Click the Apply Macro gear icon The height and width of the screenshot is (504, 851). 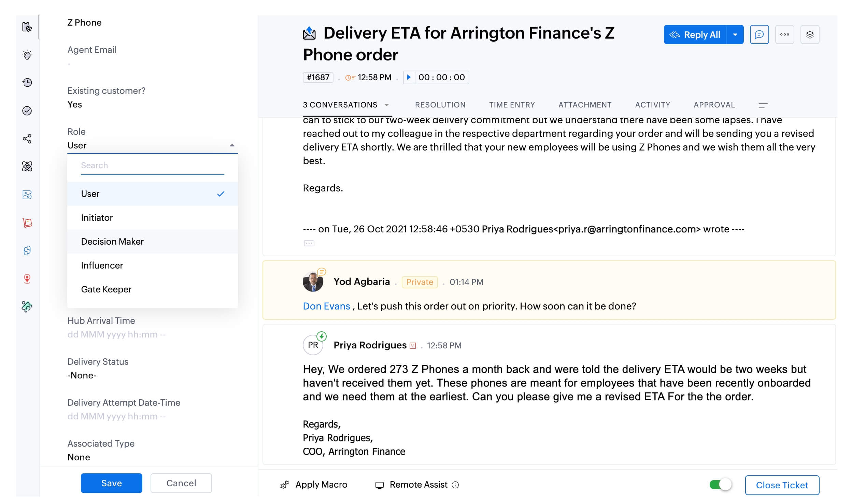pos(284,485)
